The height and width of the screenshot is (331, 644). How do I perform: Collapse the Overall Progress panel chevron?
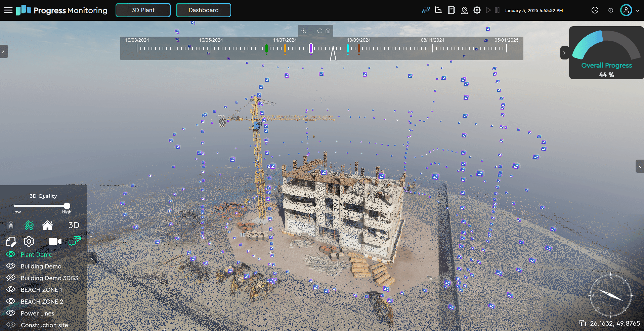[564, 53]
